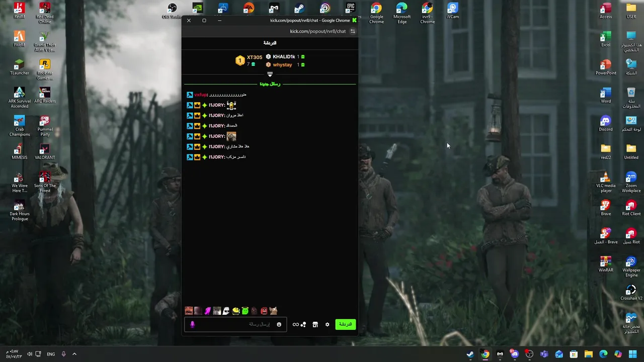This screenshot has height=362, width=644.
Task: Click the new messages green label
Action: click(270, 84)
